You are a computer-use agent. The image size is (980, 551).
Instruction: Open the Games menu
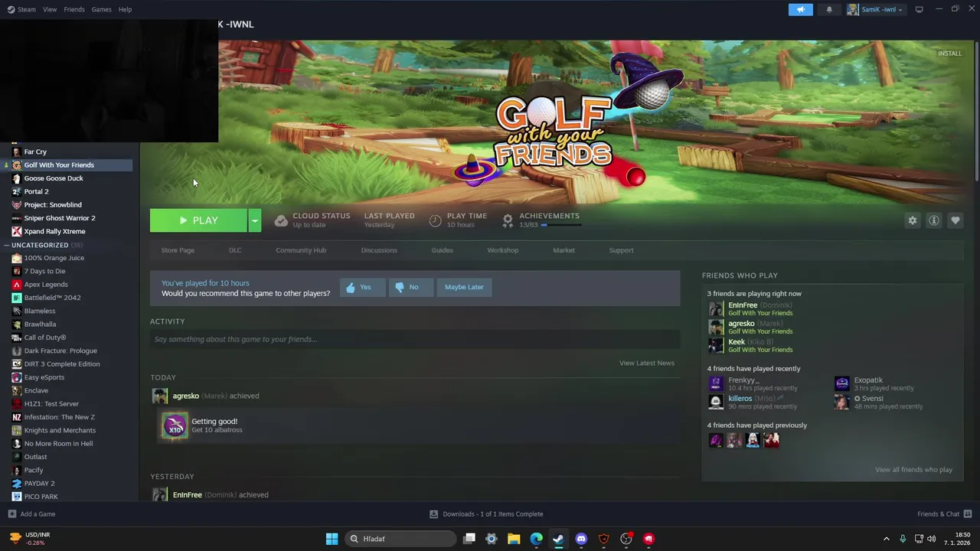pos(101,9)
